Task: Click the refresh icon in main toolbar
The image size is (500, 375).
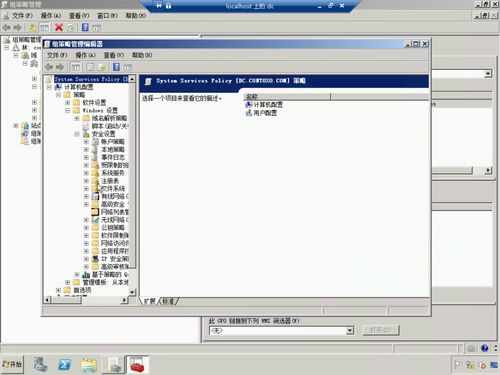Action: click(x=71, y=28)
